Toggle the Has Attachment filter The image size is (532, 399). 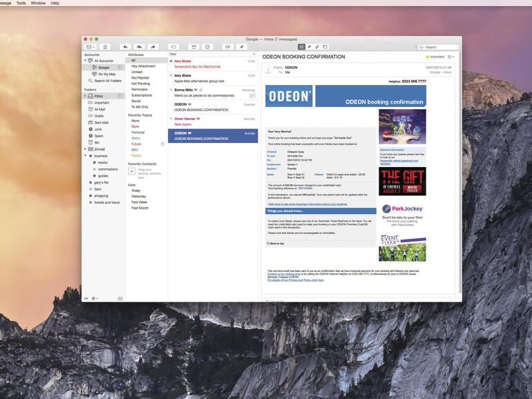coord(143,66)
